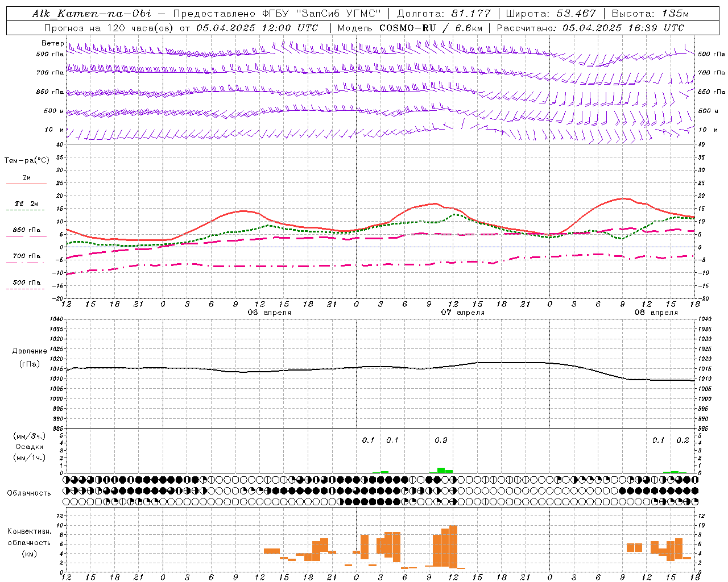Click the 'Ветер' wind panel label
This screenshot has width=728, height=582.
(x=52, y=43)
